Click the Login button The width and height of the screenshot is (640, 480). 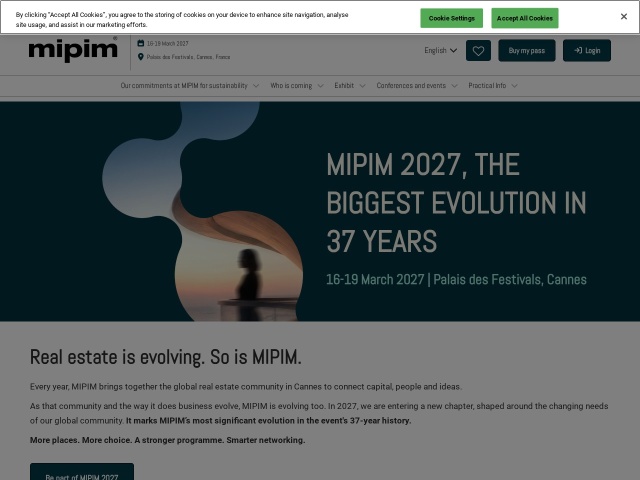pos(587,51)
